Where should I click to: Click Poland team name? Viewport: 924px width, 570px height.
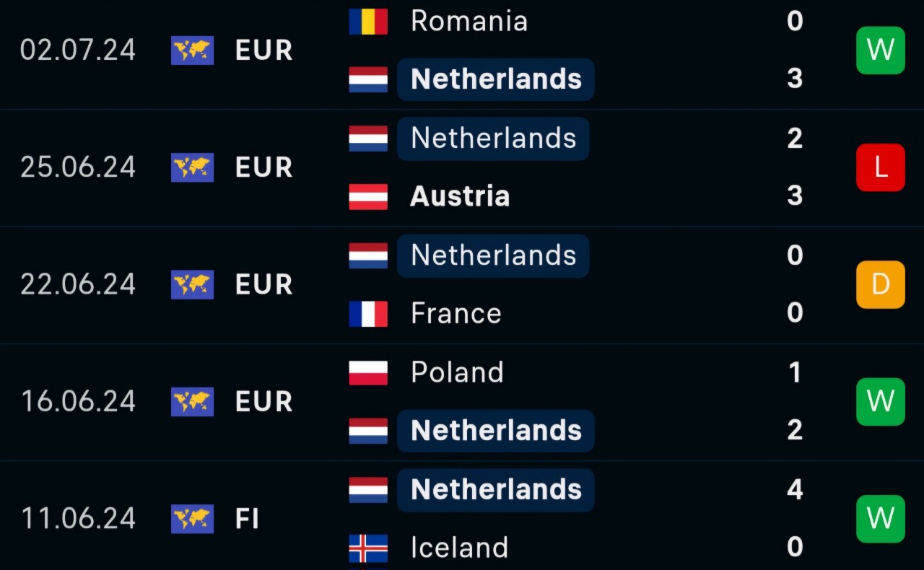point(456,372)
